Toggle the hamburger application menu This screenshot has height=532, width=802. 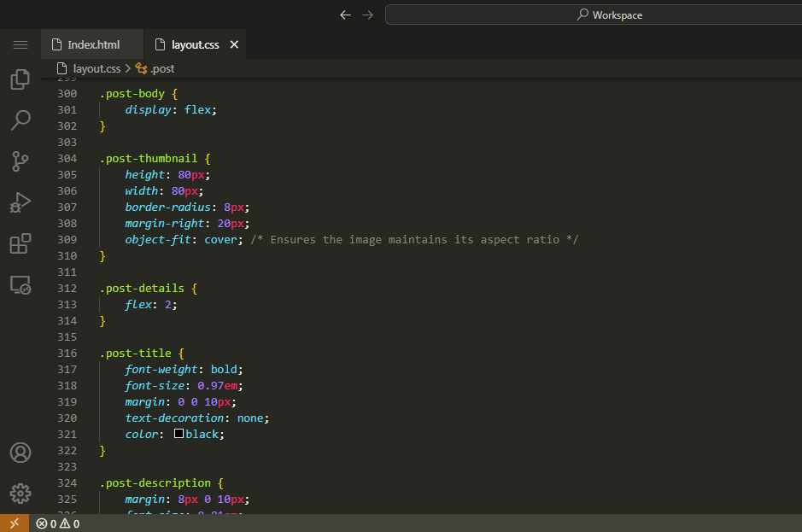click(20, 44)
